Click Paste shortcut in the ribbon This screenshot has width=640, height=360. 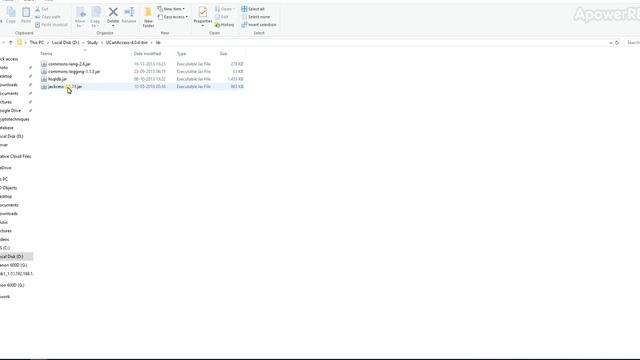click(x=51, y=25)
